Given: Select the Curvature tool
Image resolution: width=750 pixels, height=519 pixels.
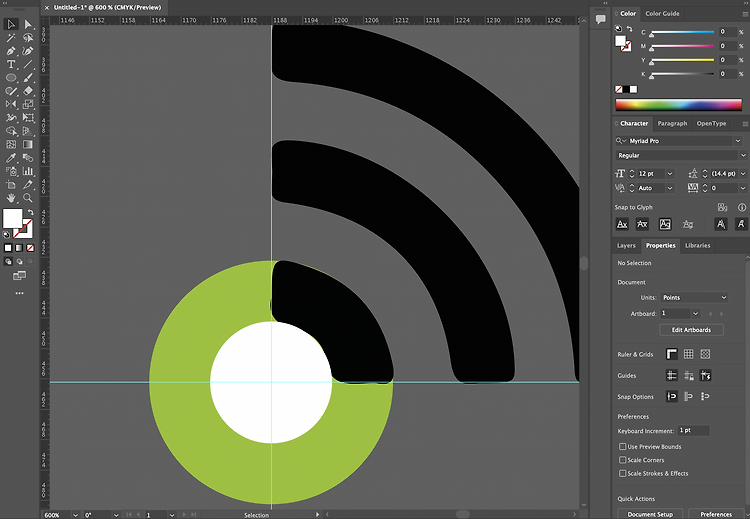Looking at the screenshot, I should click(x=28, y=51).
